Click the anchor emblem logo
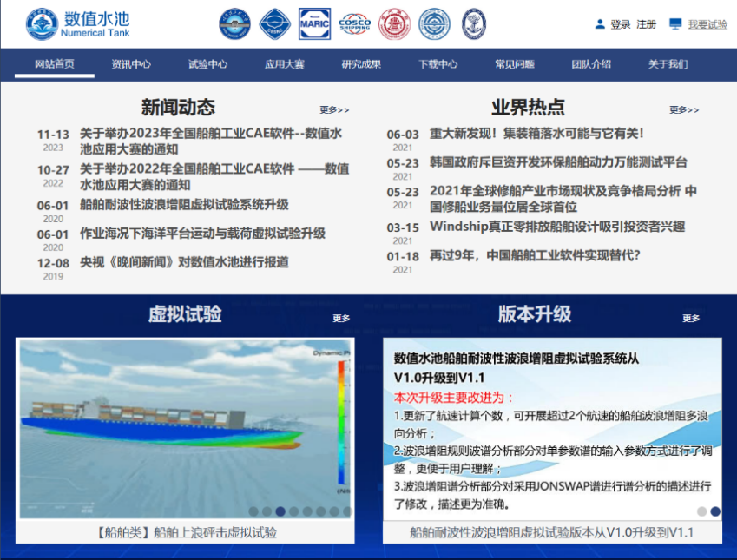Image resolution: width=737 pixels, height=560 pixels. pos(473,24)
